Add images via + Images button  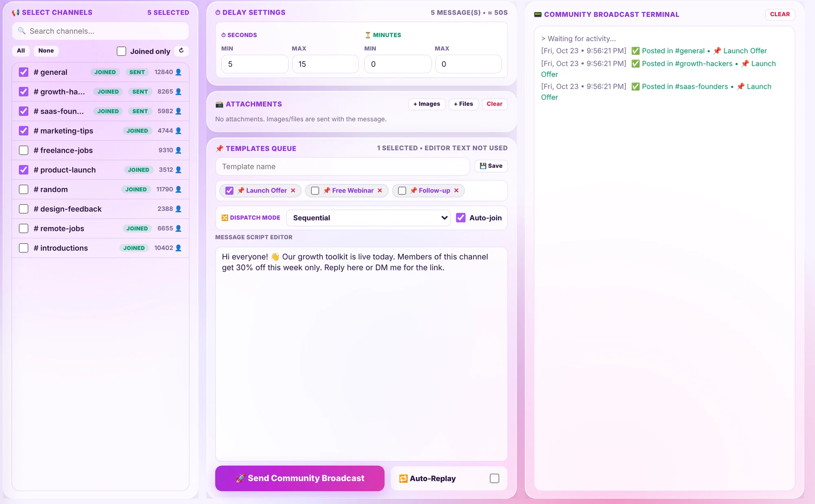[427, 104]
